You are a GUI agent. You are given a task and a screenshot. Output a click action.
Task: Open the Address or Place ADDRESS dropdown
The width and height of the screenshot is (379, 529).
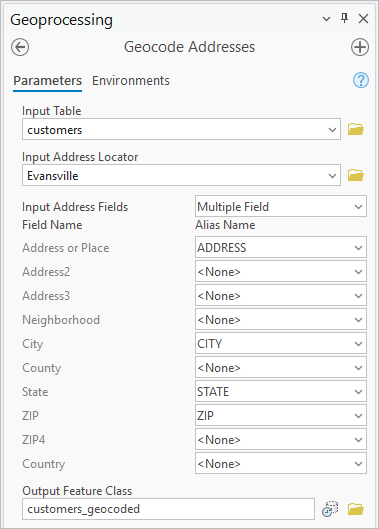pos(281,248)
